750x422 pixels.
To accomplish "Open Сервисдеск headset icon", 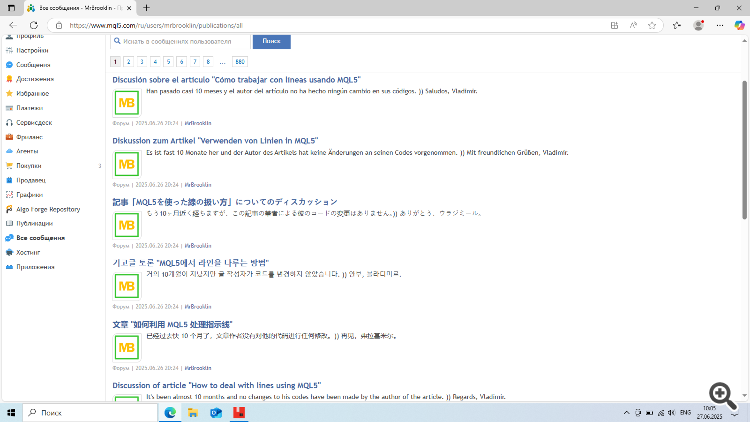I will [9, 122].
